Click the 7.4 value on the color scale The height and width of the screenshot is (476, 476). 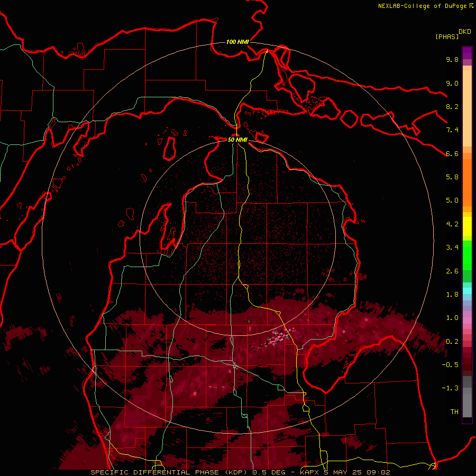point(452,130)
